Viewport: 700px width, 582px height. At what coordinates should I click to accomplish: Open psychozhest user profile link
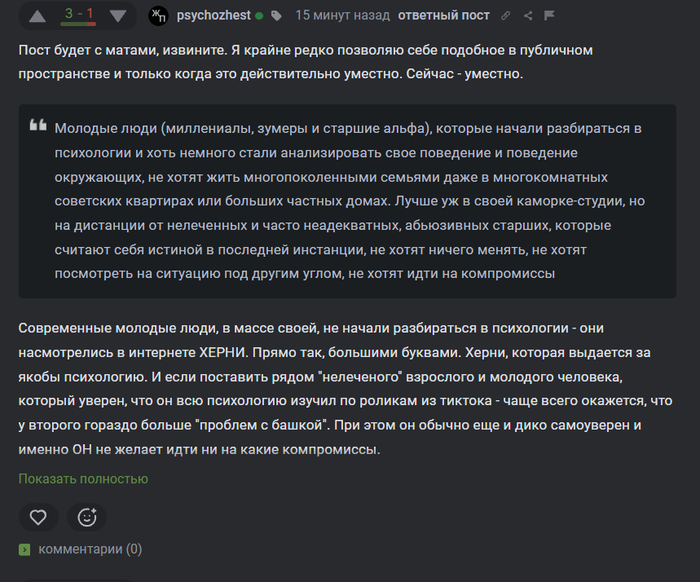213,16
